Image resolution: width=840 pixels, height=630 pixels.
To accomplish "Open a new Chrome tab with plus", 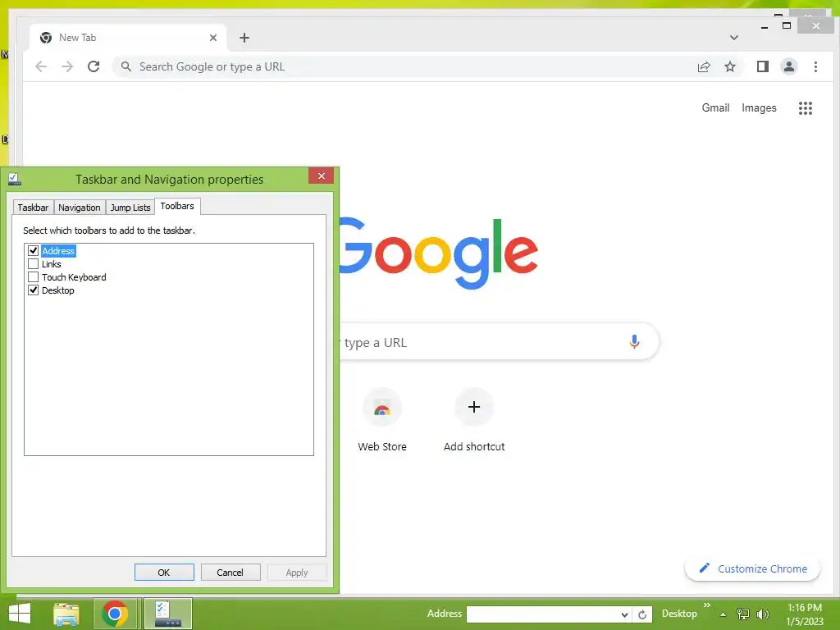I will point(244,38).
